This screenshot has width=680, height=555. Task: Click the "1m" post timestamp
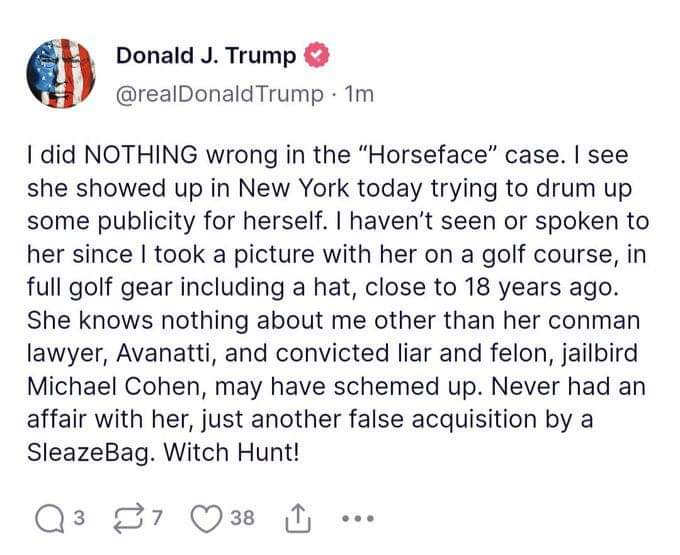coord(357,94)
